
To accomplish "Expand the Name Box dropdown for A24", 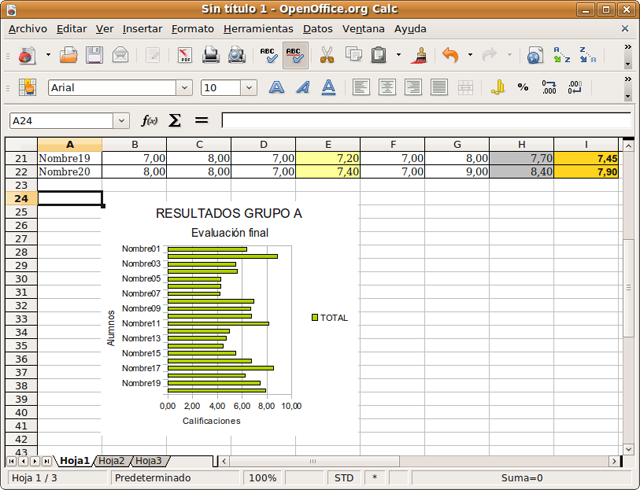I will pyautogui.click(x=122, y=120).
